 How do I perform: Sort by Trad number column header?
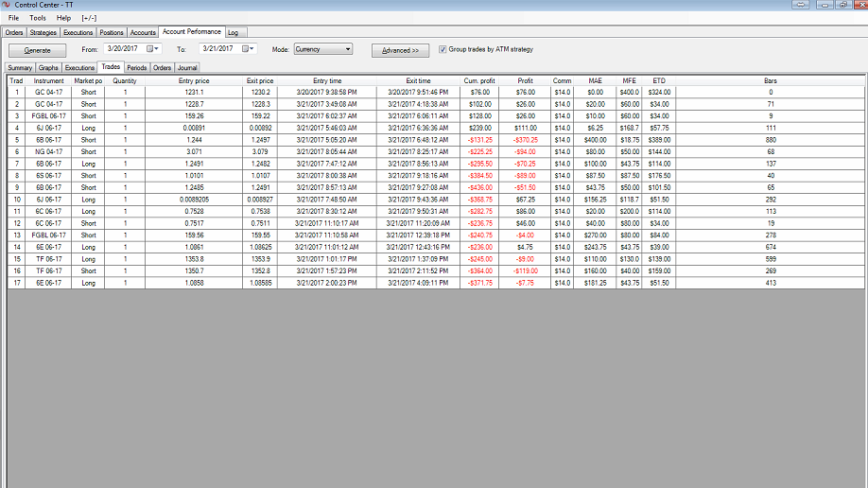(17, 81)
